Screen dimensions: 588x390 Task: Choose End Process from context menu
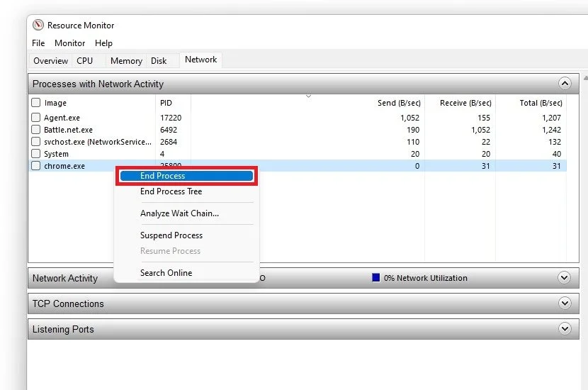[186, 176]
